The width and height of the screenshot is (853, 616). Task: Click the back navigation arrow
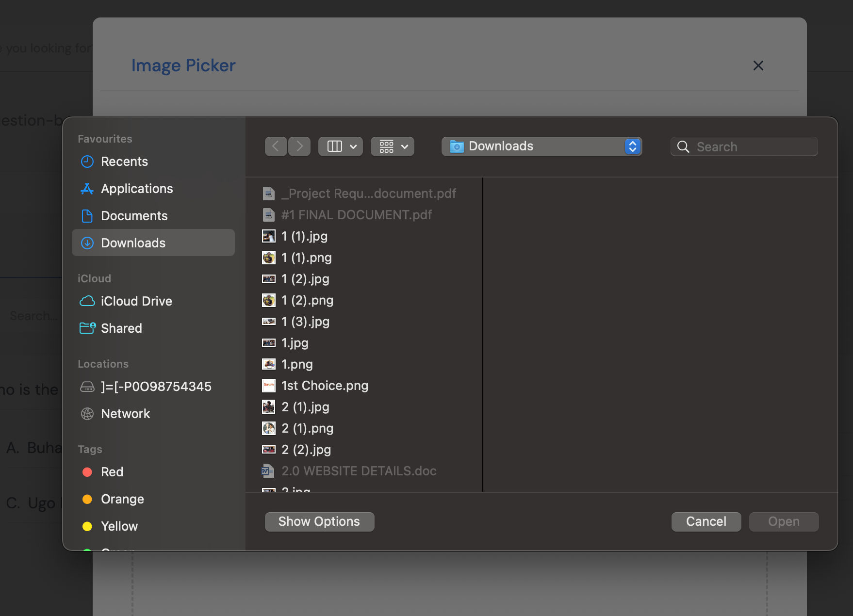tap(276, 146)
